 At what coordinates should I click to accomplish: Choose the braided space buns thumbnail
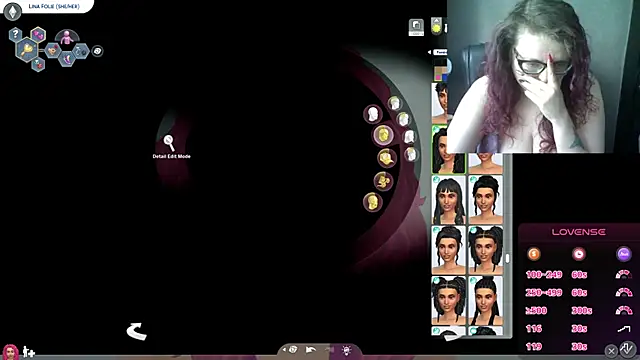coord(449,300)
